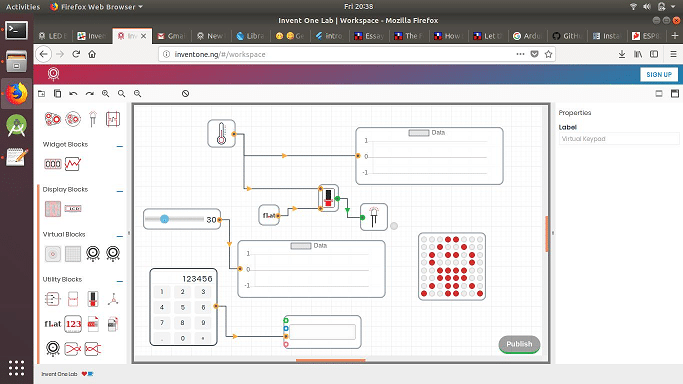This screenshot has height=384, width=683.
Task: Switch to the GitHub tab
Action: [568, 36]
